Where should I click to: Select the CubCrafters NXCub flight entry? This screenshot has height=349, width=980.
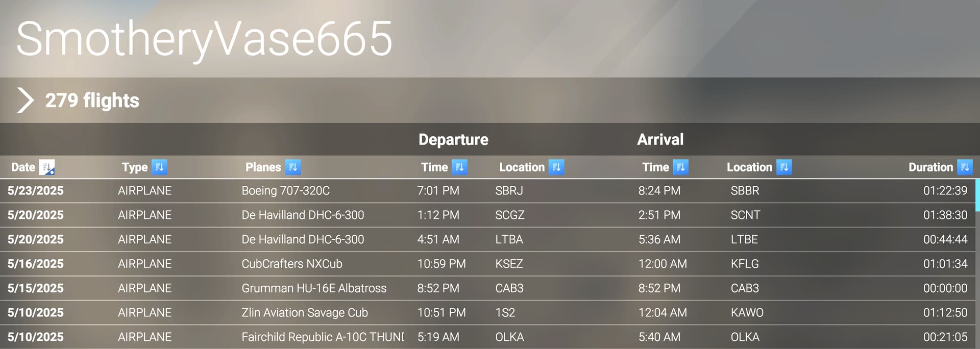pyautogui.click(x=487, y=264)
